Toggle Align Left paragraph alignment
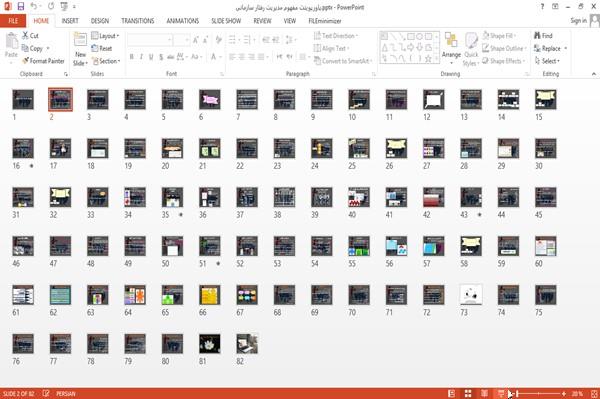The image size is (600, 399). point(232,57)
